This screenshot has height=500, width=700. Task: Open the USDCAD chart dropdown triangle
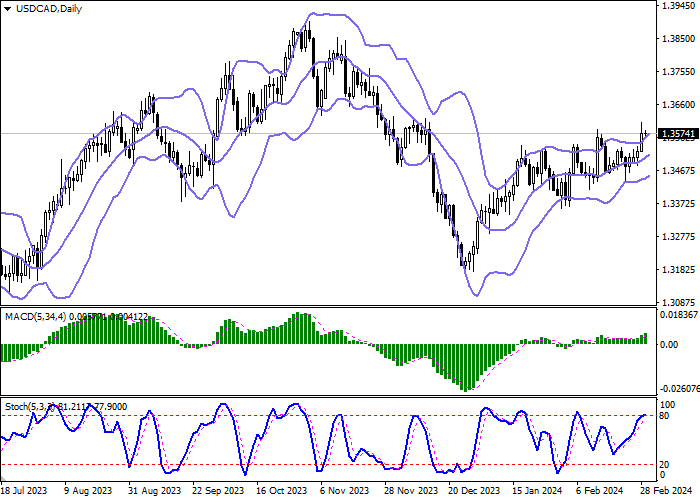7,9
